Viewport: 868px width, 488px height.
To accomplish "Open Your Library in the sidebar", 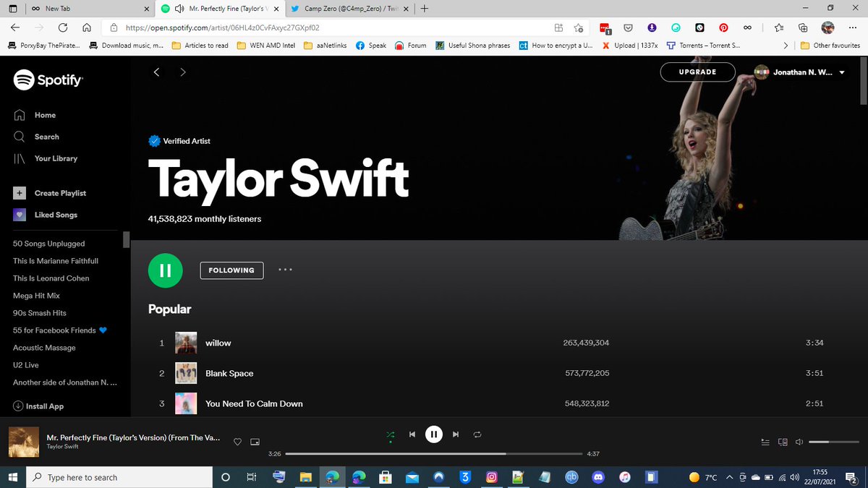I will pos(56,158).
